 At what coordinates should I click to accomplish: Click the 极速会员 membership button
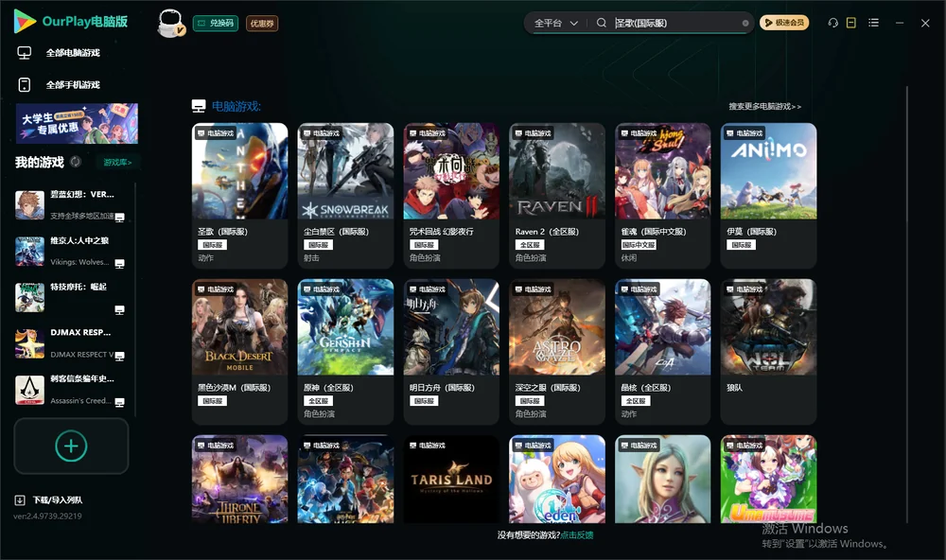(783, 23)
